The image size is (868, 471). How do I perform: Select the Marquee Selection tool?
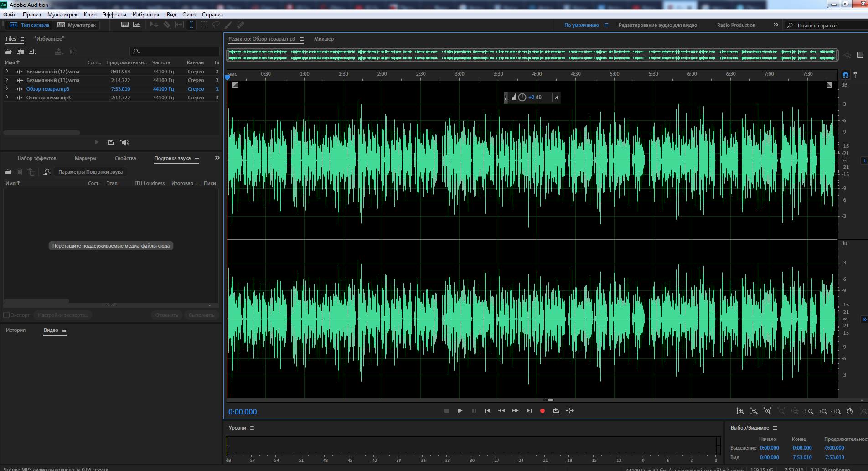click(x=204, y=25)
